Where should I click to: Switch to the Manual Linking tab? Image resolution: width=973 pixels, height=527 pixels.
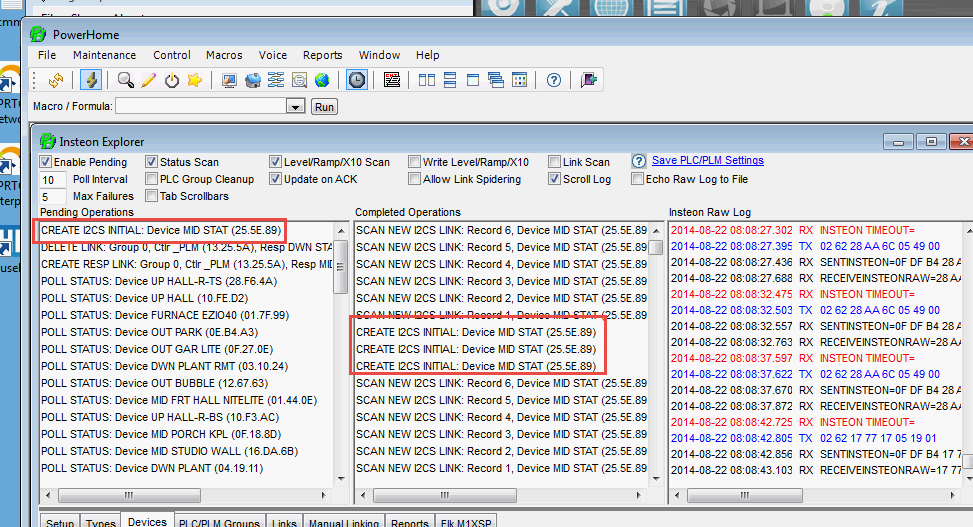click(344, 522)
